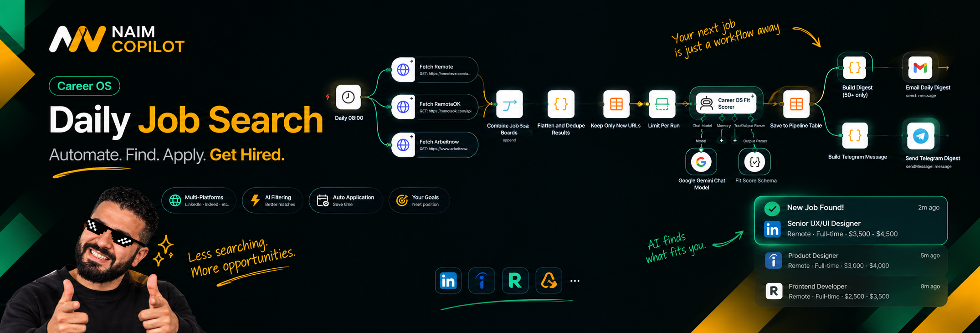Click the Chat Model connector label

702,126
